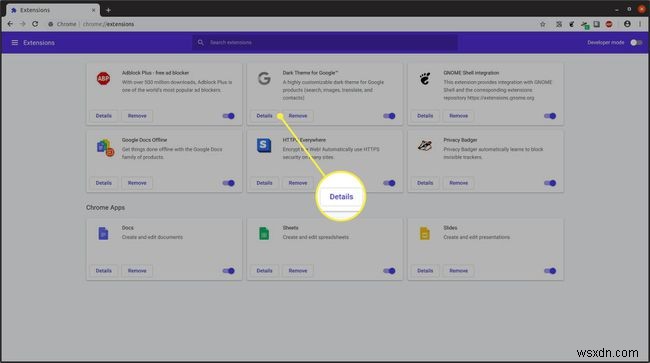Click the Google Docs Offline icon

coord(105,148)
